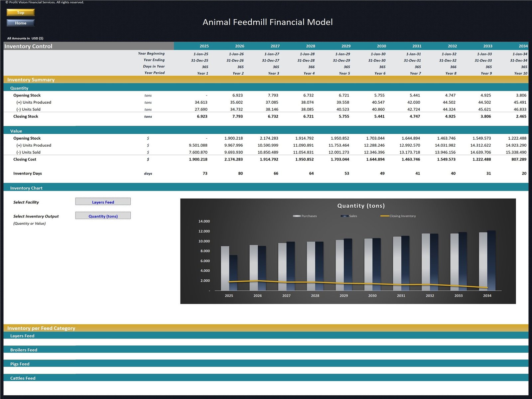Click the Top navigation button
Image resolution: width=532 pixels, height=399 pixels.
point(20,12)
